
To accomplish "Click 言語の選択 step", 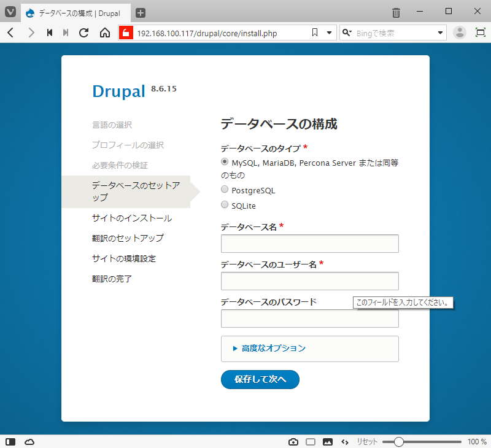I will pos(112,125).
